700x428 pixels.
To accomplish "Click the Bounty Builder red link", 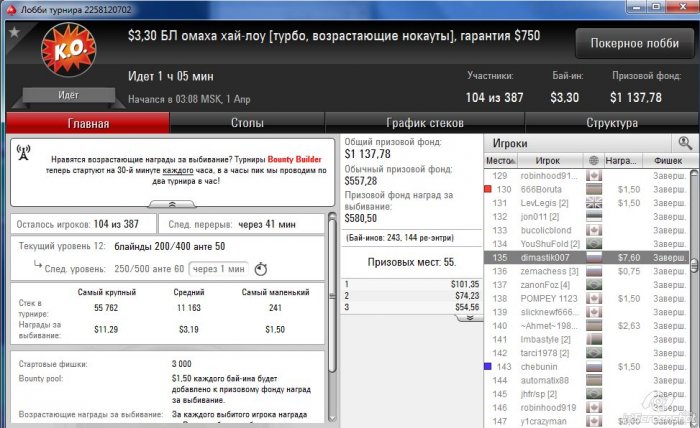I will 294,159.
